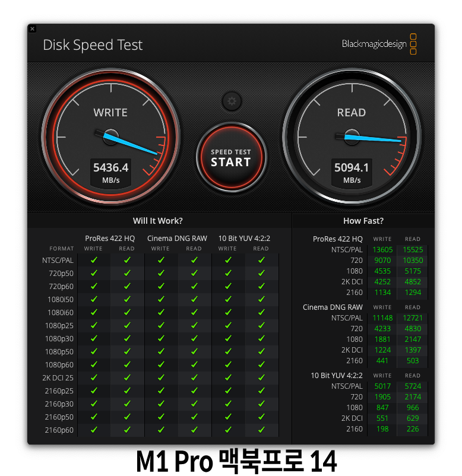Screen dimensions: 462x476
Task: Click the 2160p25 ProRes read checkmark
Action: pyautogui.click(x=127, y=391)
